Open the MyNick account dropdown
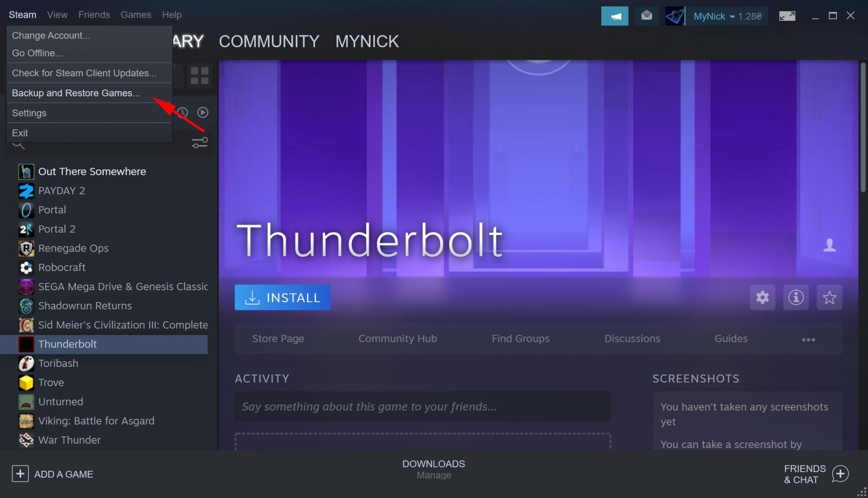The height and width of the screenshot is (498, 868). (x=716, y=16)
